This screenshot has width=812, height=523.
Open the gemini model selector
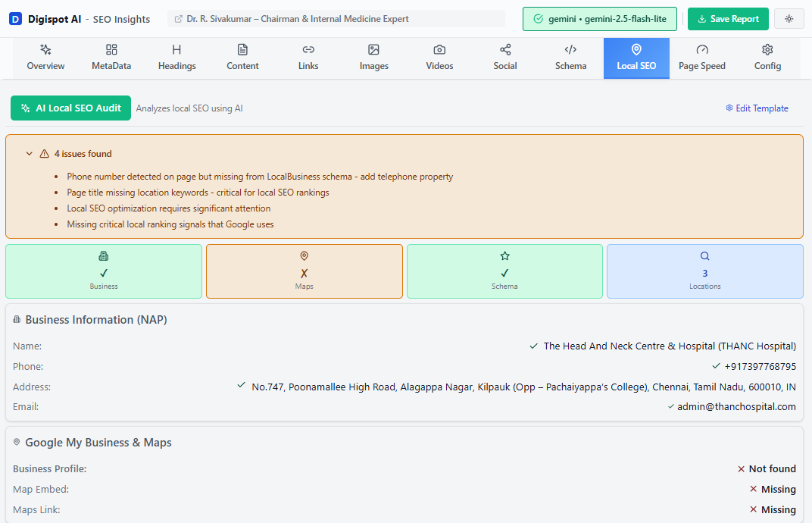(599, 19)
